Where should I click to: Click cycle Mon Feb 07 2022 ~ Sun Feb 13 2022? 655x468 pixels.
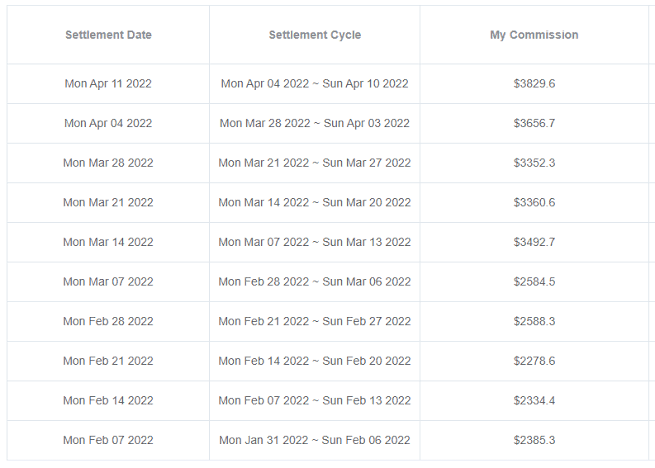click(x=315, y=400)
